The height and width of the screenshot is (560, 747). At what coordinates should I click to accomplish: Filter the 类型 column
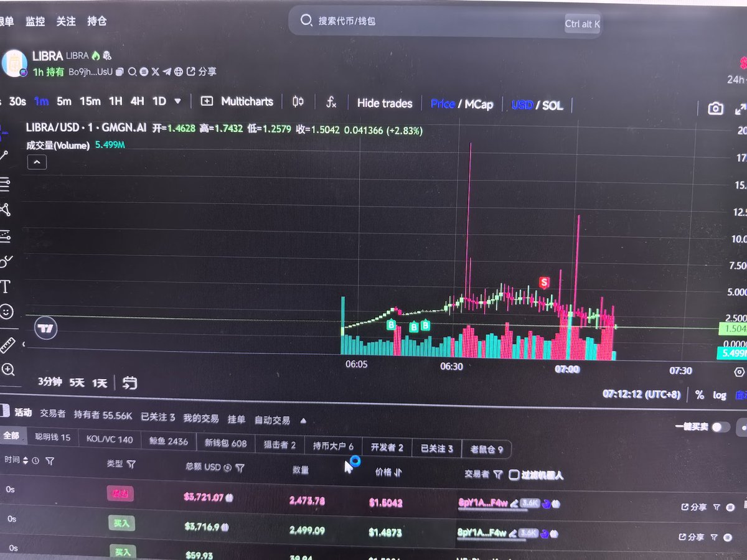point(131,464)
